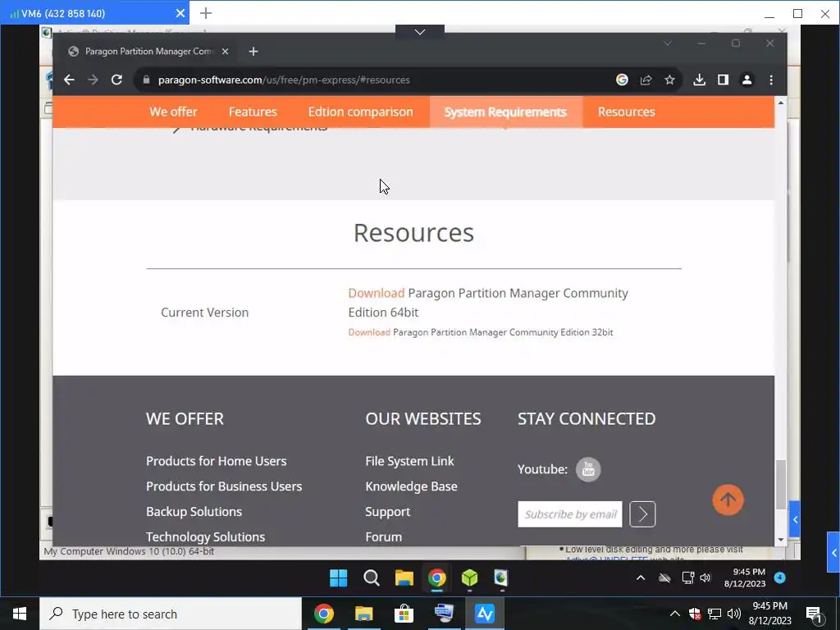The height and width of the screenshot is (630, 840).
Task: Open Edtion comparison section
Action: pos(361,112)
